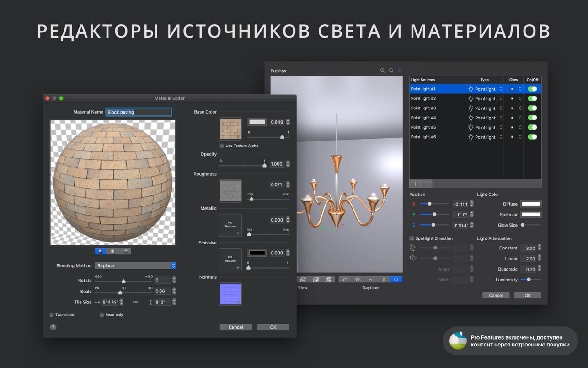Zoom in on the light preview

(382, 70)
